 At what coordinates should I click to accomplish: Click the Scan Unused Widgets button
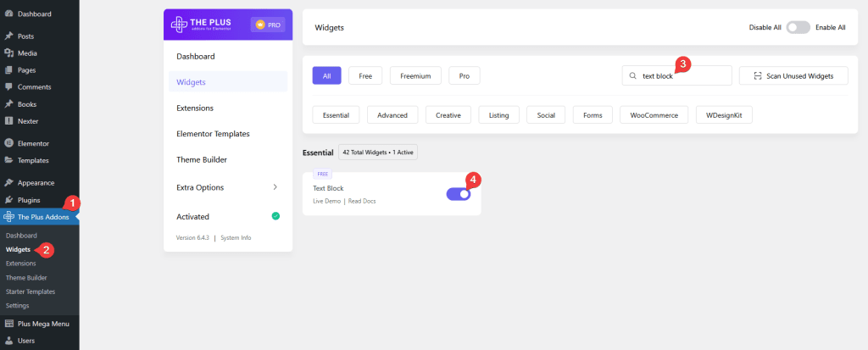793,76
